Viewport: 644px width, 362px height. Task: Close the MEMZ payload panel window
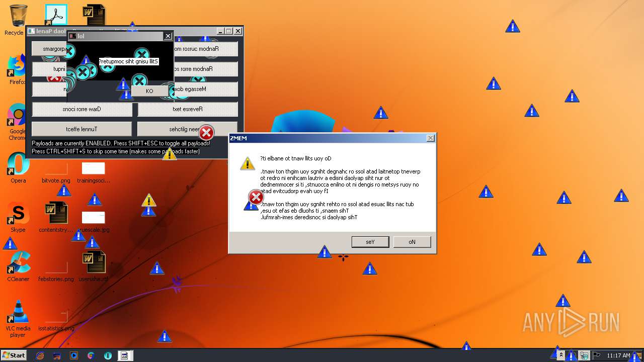pos(238,31)
